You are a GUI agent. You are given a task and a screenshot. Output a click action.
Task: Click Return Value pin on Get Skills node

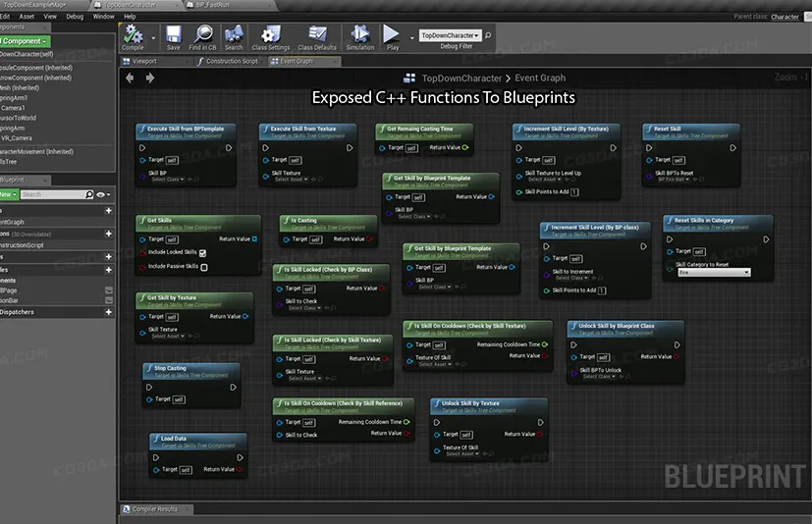(x=254, y=238)
